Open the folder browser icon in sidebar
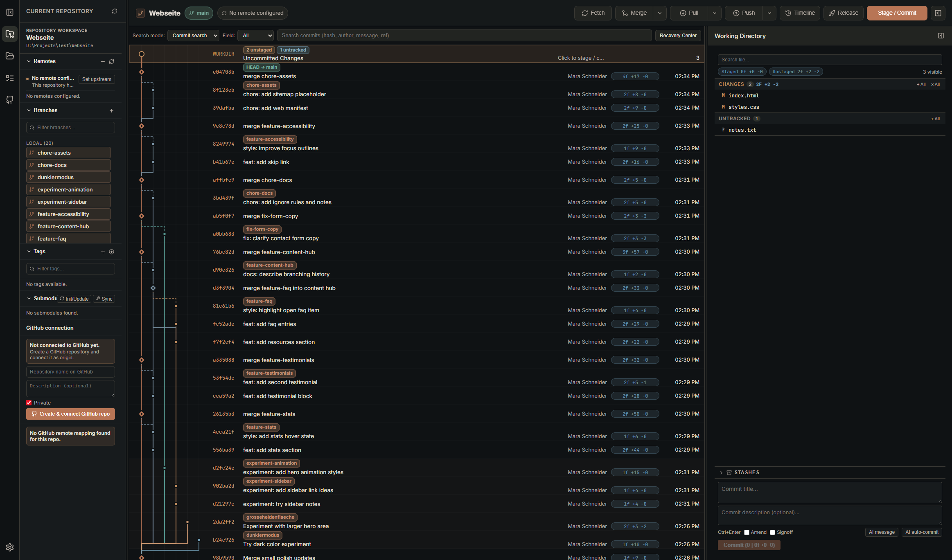The height and width of the screenshot is (560, 952). click(10, 56)
